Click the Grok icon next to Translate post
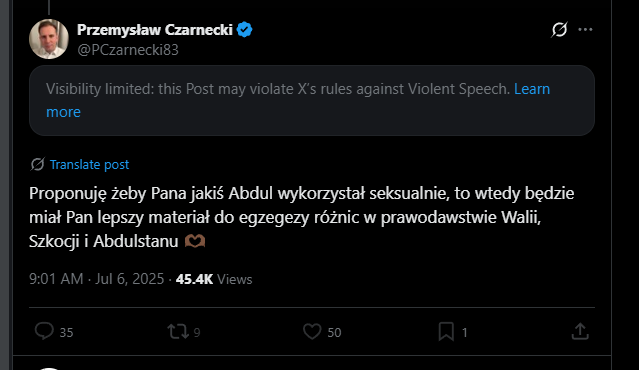This screenshot has height=370, width=639. (37, 164)
